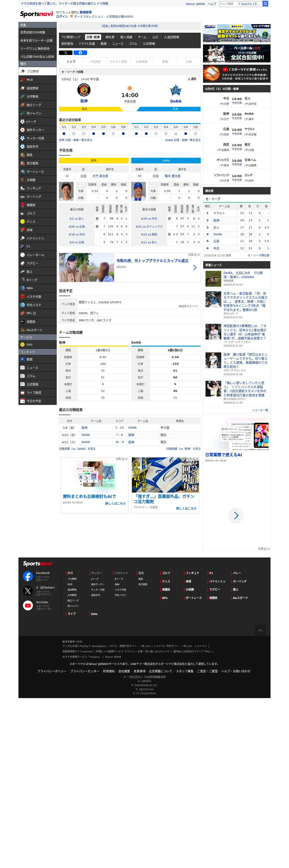Click the Sportsnavi logo in header
289x868 pixels.
click(x=36, y=14)
